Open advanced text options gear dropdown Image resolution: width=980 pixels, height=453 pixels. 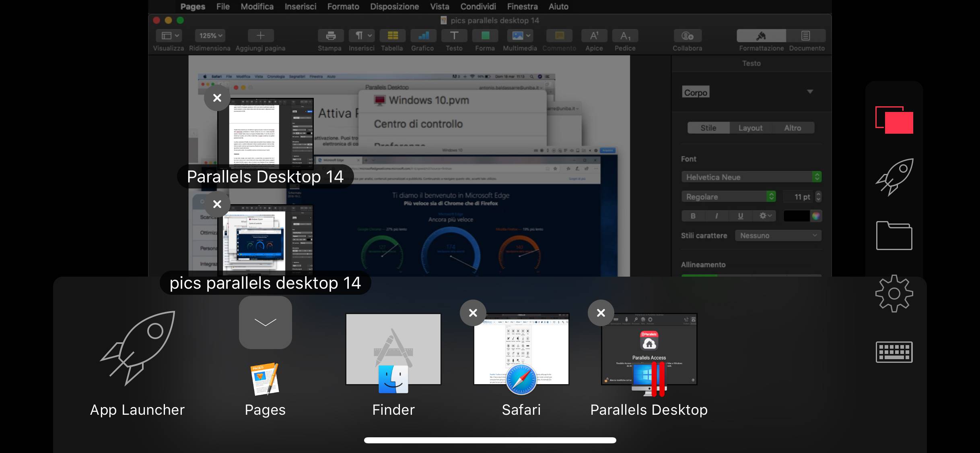coord(764,216)
